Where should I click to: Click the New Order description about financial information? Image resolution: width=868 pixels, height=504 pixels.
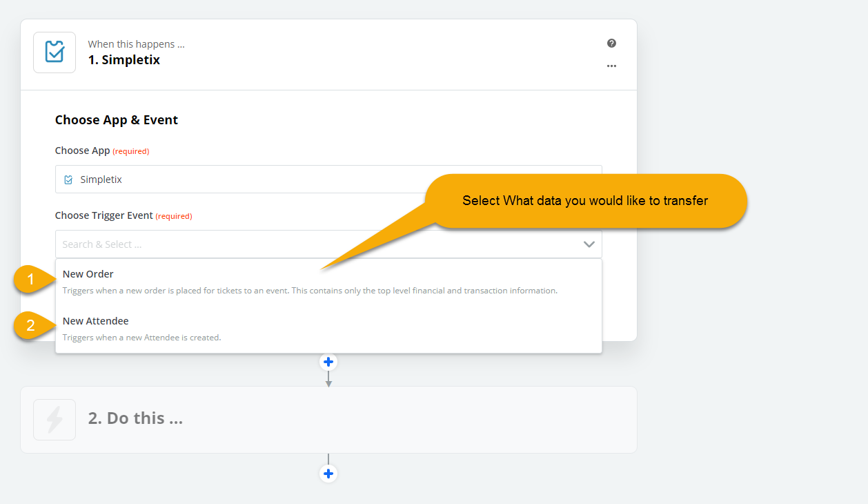pos(310,291)
